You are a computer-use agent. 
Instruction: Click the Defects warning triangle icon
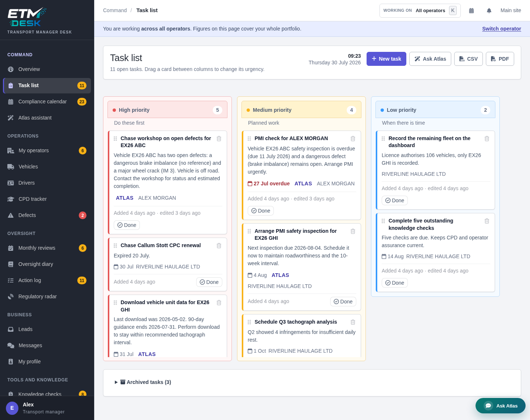click(x=11, y=215)
